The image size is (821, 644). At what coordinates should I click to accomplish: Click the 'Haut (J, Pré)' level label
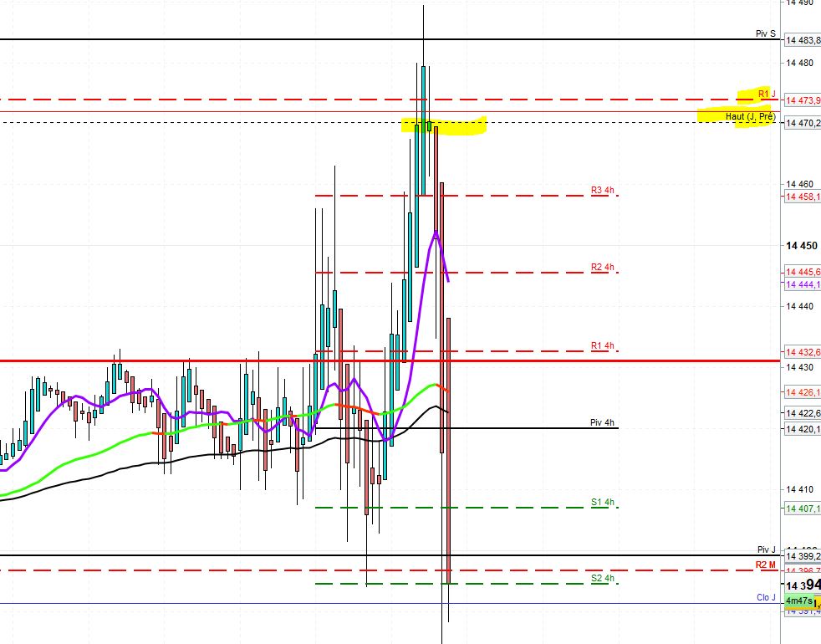[x=750, y=116]
